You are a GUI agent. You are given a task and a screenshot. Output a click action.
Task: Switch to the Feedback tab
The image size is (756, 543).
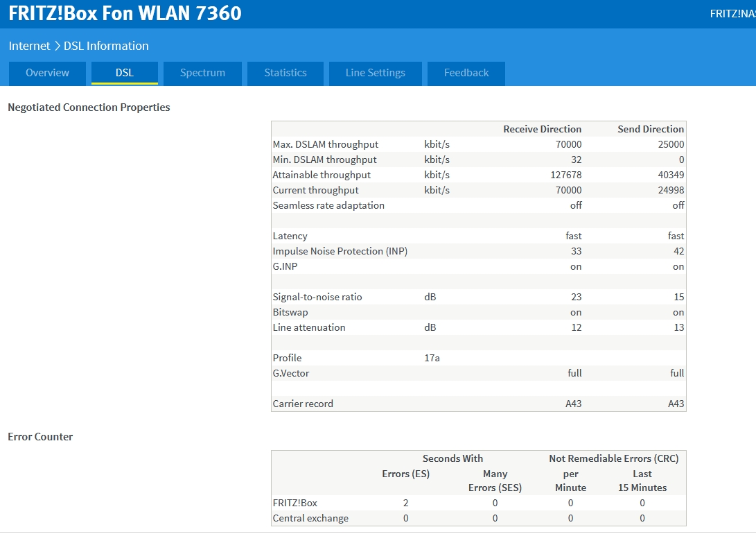tap(466, 73)
